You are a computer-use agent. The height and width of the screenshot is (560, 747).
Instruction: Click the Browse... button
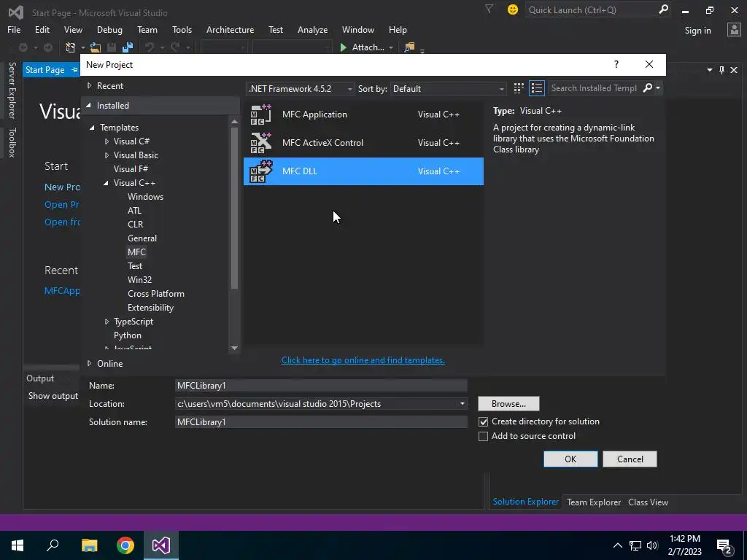point(508,404)
